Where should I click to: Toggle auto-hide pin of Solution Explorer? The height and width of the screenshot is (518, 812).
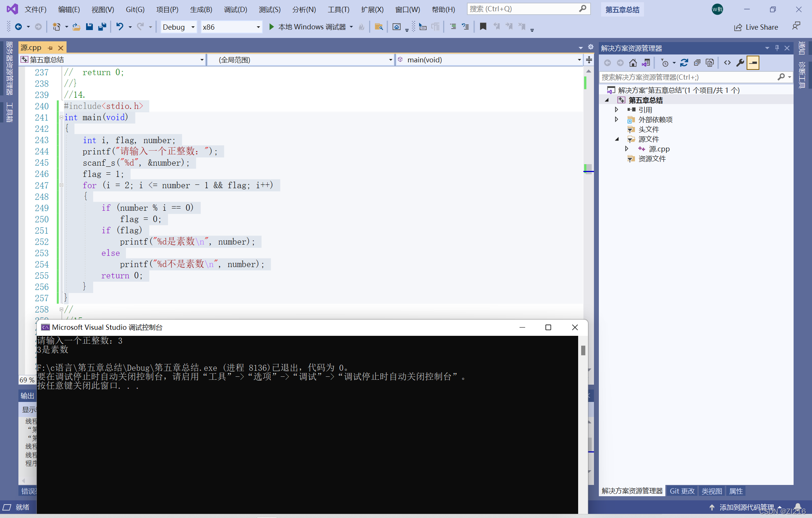coord(777,48)
